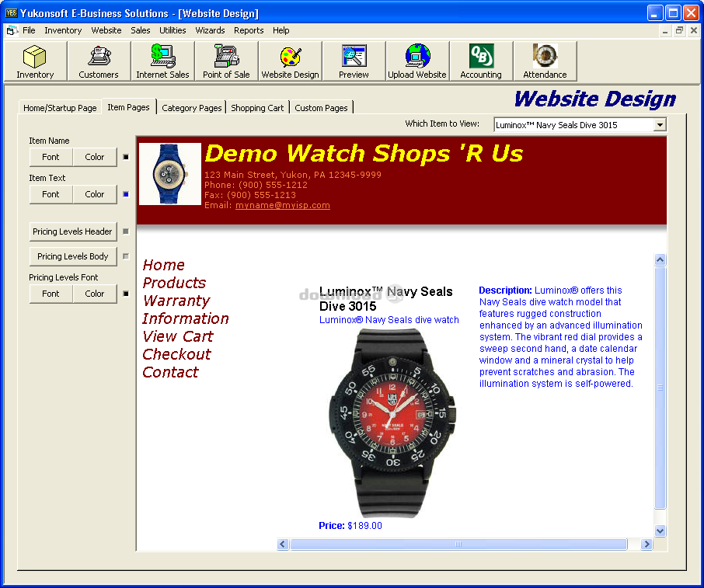
Task: Open the Help menu
Action: pos(281,30)
